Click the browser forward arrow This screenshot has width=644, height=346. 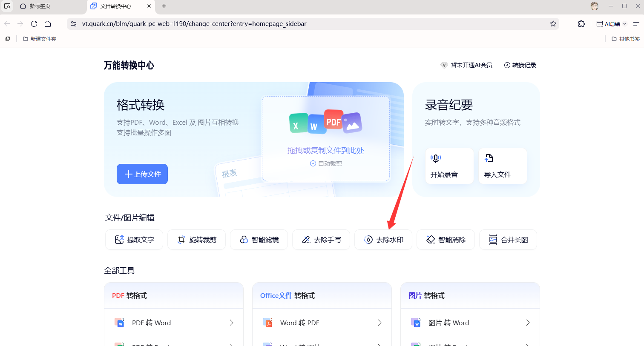(x=20, y=24)
